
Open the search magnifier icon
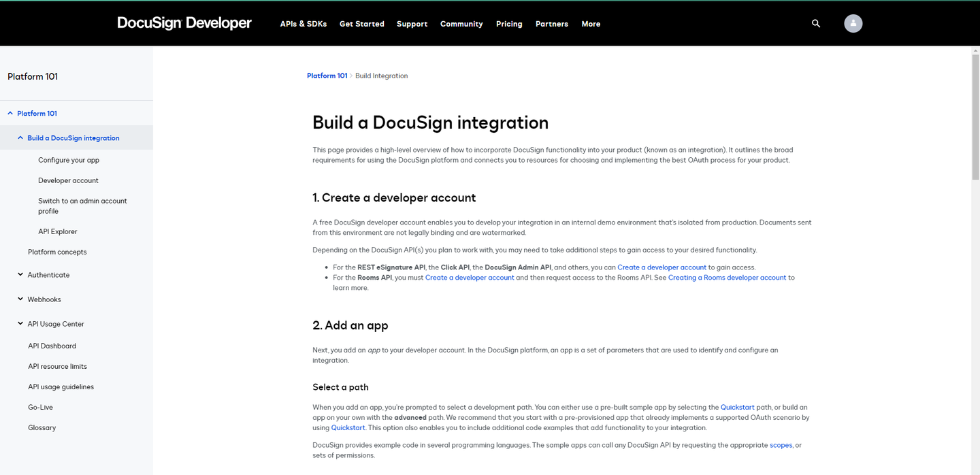[816, 24]
